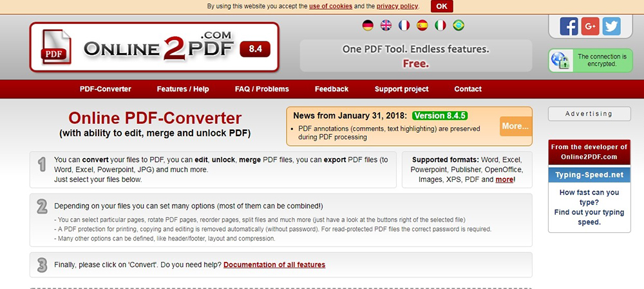Share via Google Plus icon

590,26
